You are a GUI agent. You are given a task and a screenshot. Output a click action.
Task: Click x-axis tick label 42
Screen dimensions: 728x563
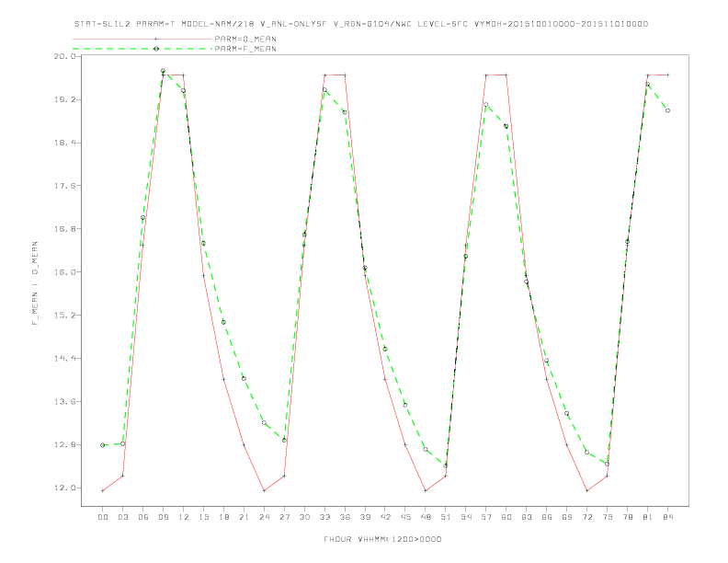pyautogui.click(x=385, y=517)
